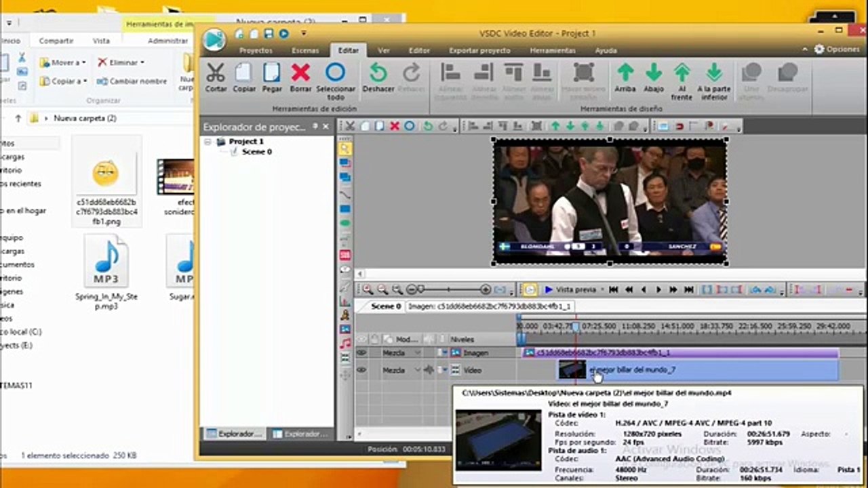Open the Mover a dropdown in Explorer window
Viewport: 868px width, 488px height.
(x=62, y=62)
